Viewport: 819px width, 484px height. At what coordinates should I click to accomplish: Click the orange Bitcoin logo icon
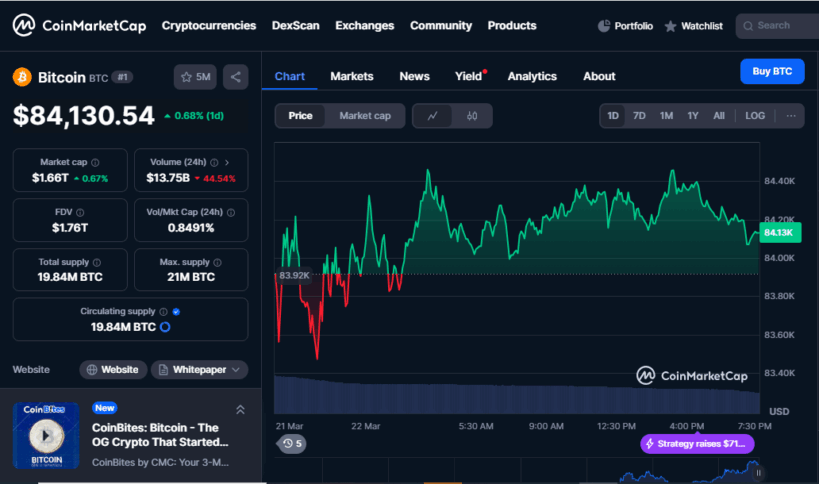point(22,77)
